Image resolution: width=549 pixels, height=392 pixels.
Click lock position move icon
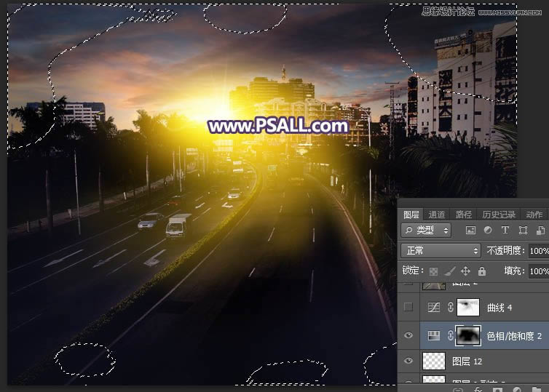466,271
